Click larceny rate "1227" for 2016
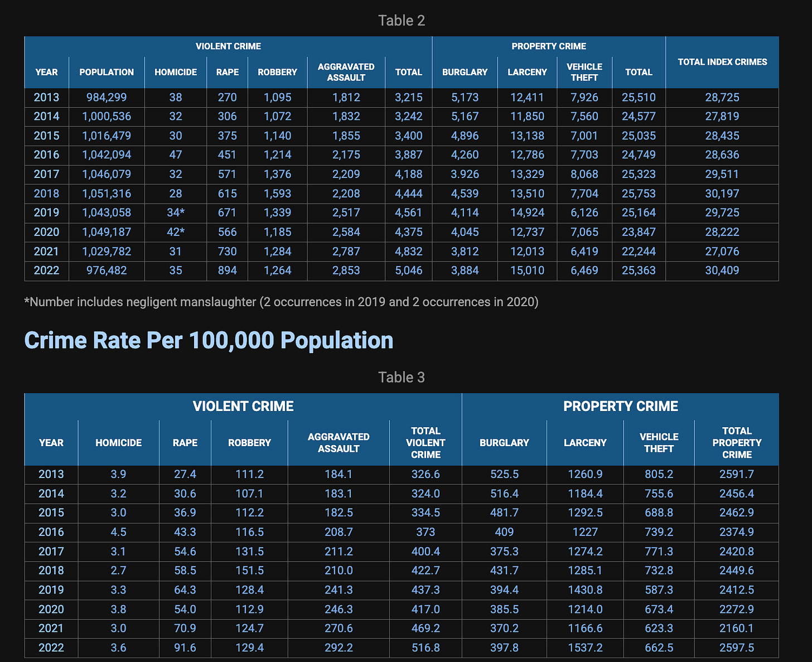812x662 pixels. point(585,533)
